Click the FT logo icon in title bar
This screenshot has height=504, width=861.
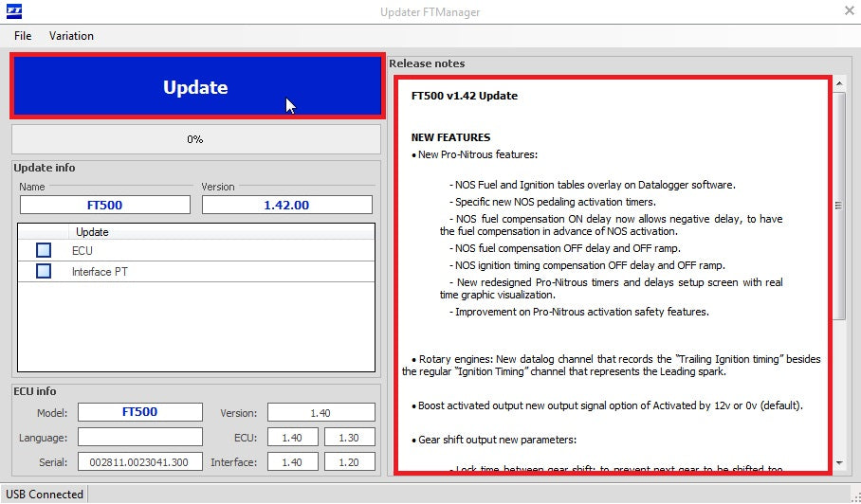pos(13,11)
